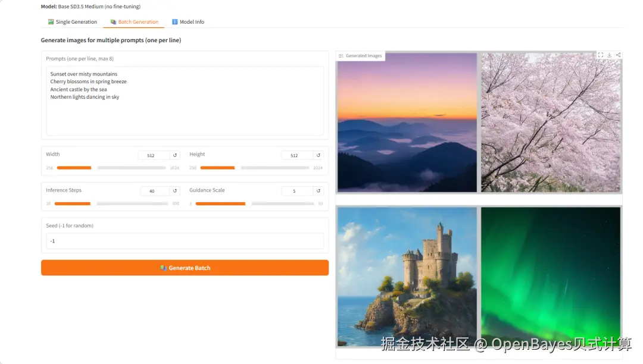Viewport: 643px width, 364px height.
Task: Adjust the Inference Steps slider
Action: pos(111,203)
